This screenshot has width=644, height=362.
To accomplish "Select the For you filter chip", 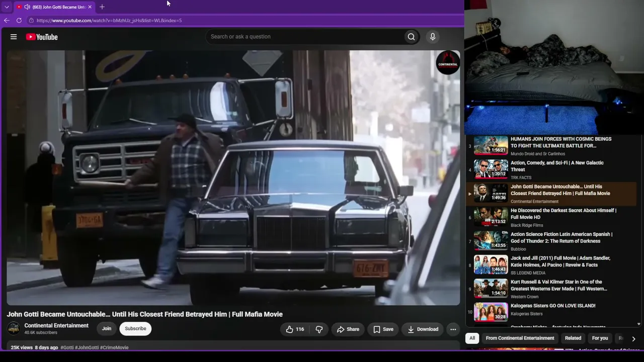I will (600, 338).
